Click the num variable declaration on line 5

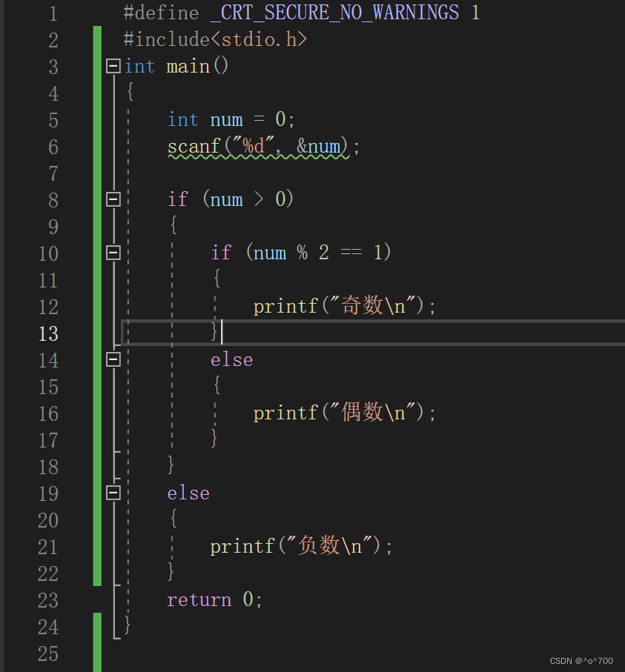[225, 119]
